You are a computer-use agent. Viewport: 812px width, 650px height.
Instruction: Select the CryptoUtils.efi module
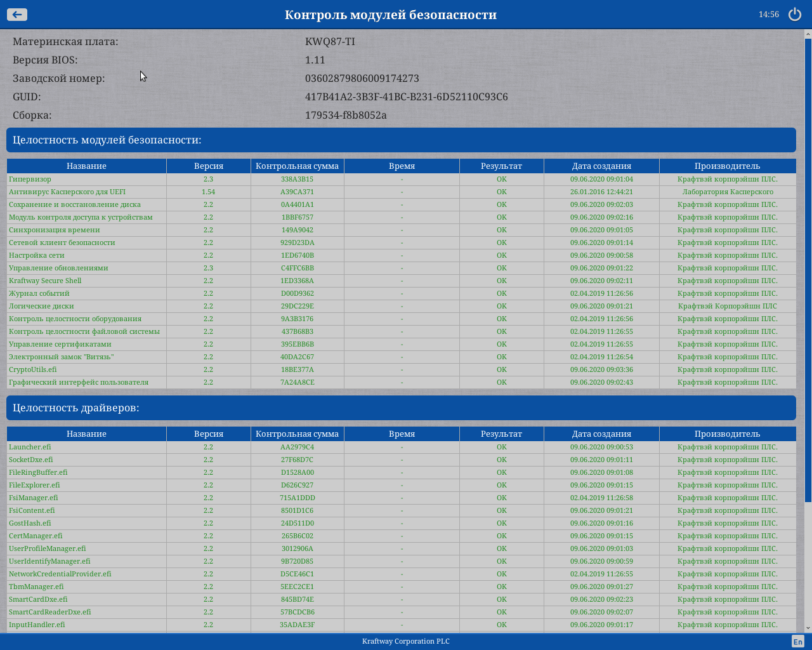[x=33, y=369]
